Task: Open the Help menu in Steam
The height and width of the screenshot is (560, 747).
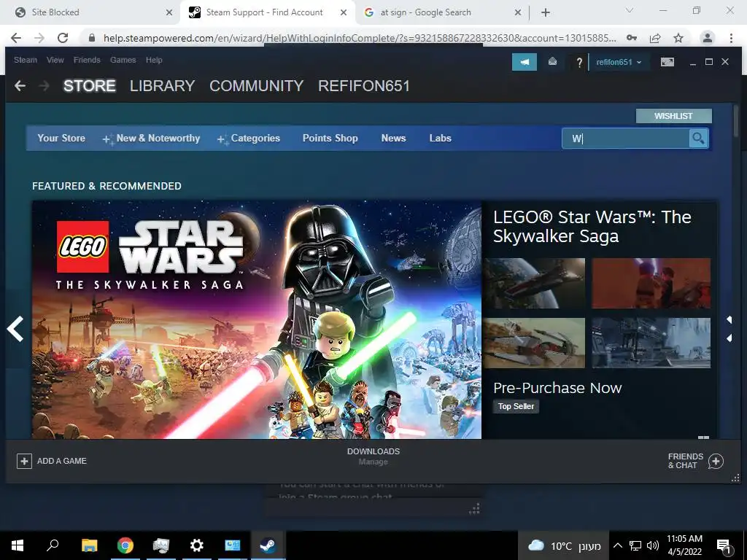Action: [x=154, y=60]
